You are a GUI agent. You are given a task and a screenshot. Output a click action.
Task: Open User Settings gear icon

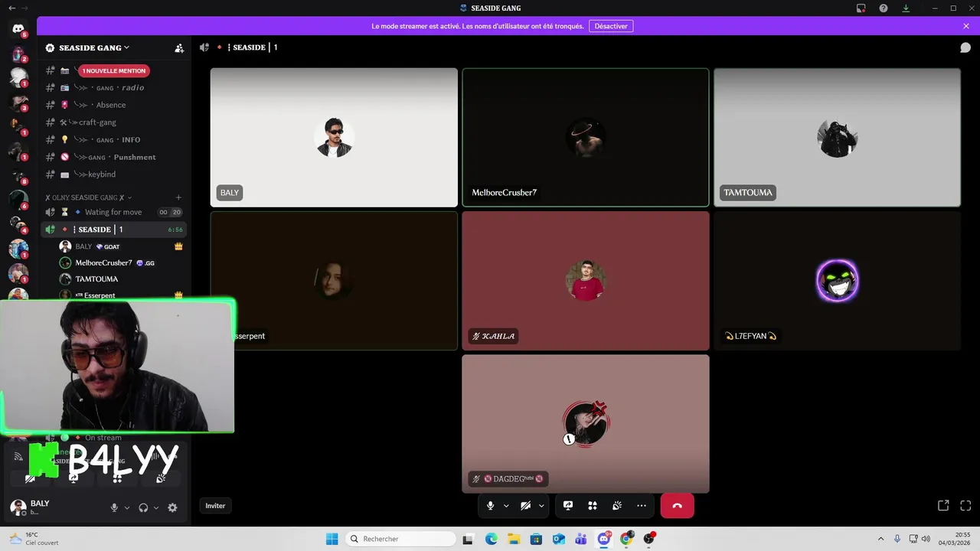[x=172, y=507]
